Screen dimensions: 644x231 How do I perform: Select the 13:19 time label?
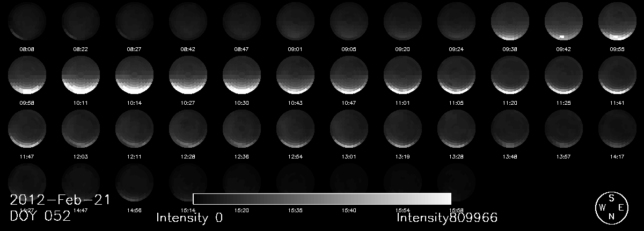402,156
